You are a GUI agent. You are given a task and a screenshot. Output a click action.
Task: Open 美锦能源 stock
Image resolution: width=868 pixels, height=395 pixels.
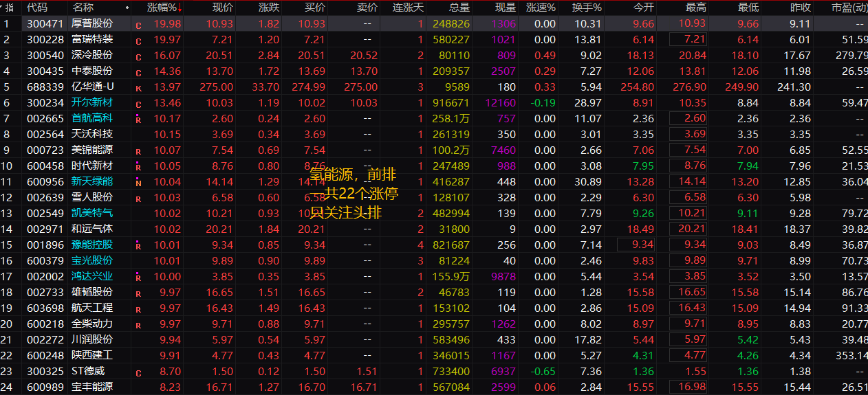(x=92, y=150)
